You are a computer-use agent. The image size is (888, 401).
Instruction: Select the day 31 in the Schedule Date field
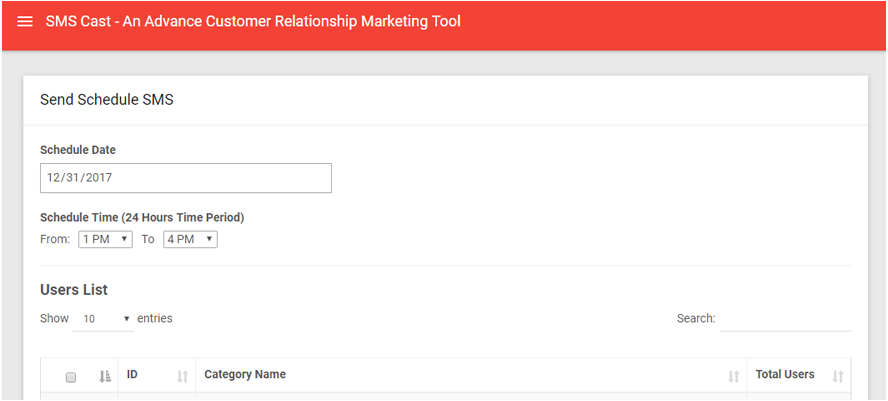click(72, 177)
